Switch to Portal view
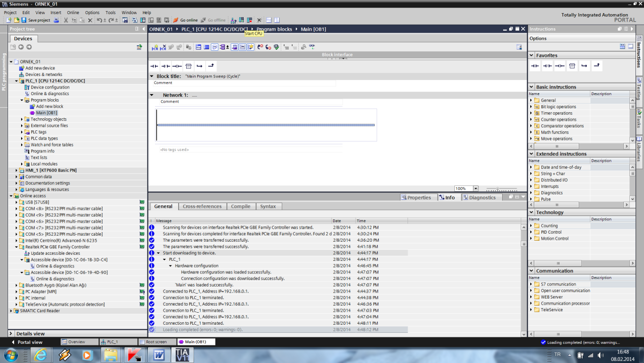The image size is (644, 363). click(x=27, y=342)
